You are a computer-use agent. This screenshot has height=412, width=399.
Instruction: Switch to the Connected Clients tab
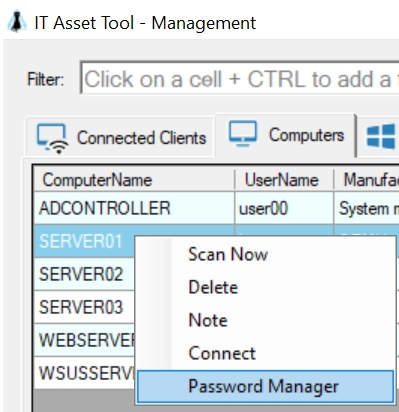pyautogui.click(x=120, y=138)
